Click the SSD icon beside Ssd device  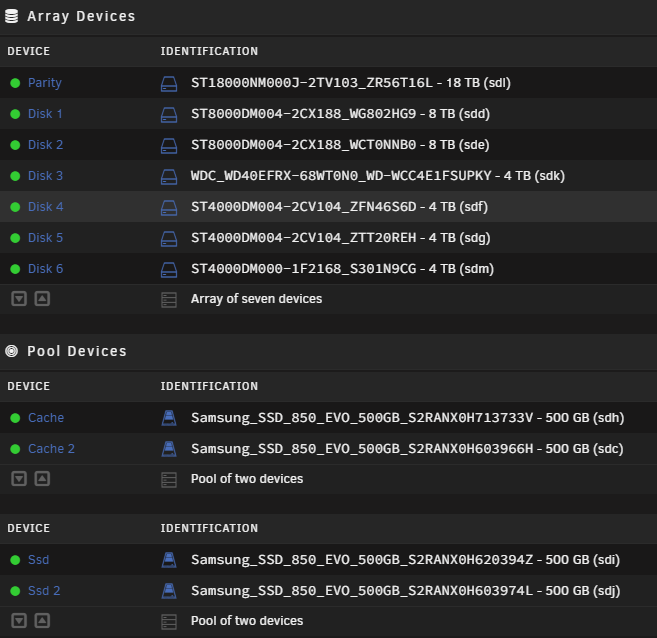(x=169, y=560)
